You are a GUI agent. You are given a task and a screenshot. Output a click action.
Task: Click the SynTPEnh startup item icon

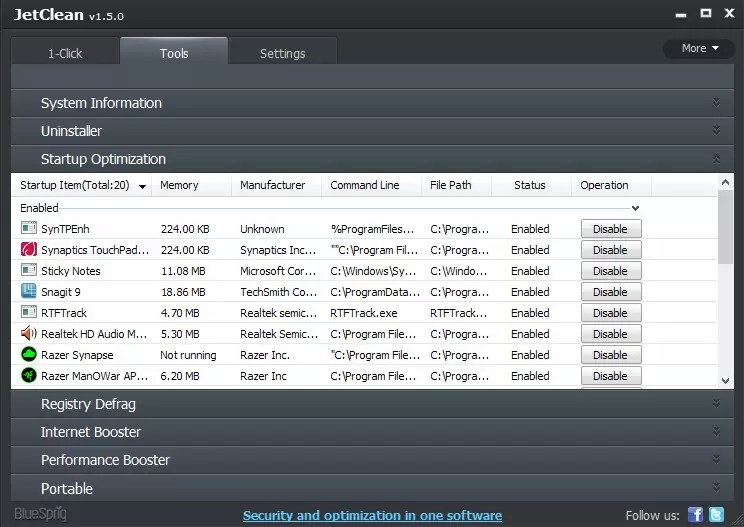pyautogui.click(x=28, y=229)
